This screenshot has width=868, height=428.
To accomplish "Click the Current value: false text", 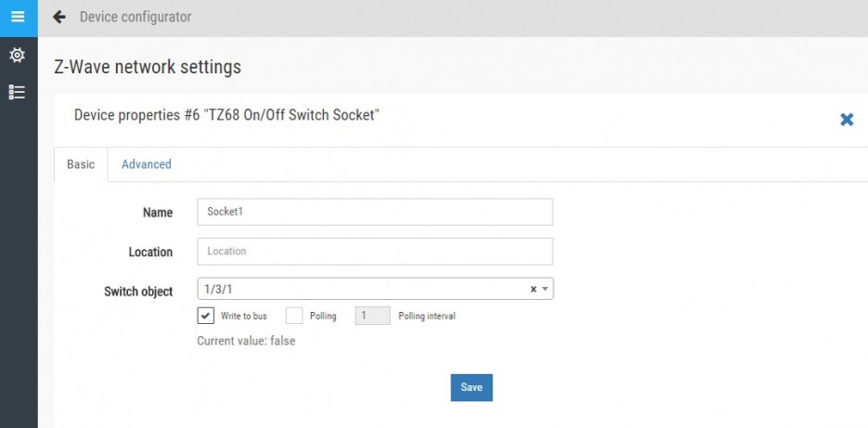I will 246,341.
